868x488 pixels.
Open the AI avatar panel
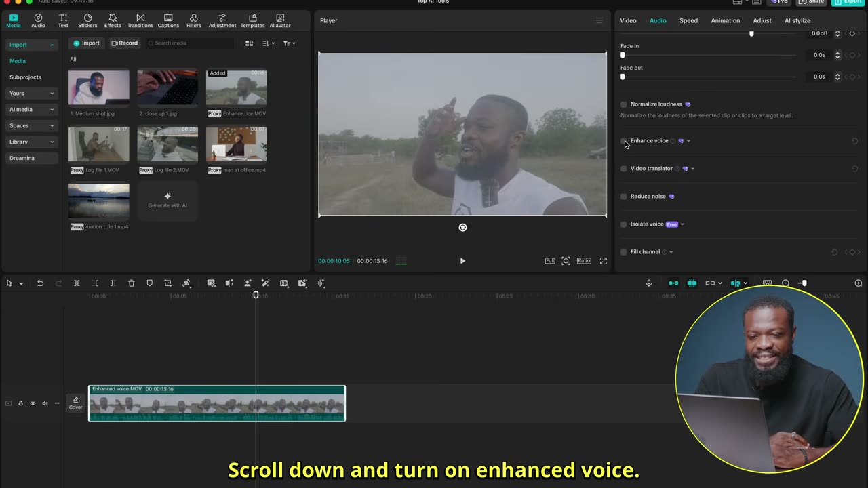click(x=280, y=20)
